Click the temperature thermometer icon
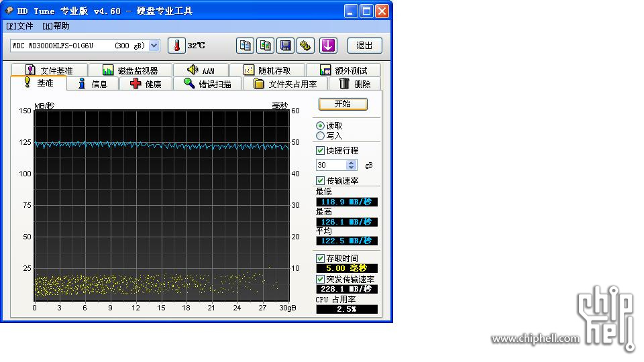Screen dimensions: 644x362 coord(176,46)
